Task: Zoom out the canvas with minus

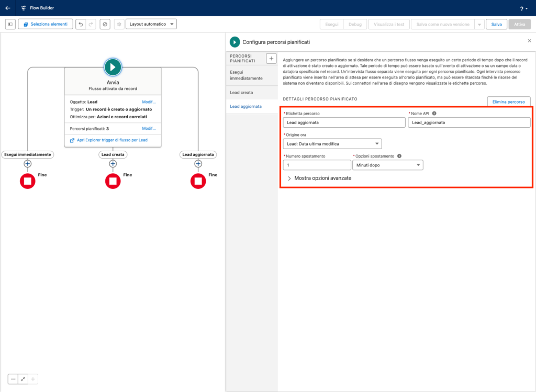Action: click(x=13, y=379)
